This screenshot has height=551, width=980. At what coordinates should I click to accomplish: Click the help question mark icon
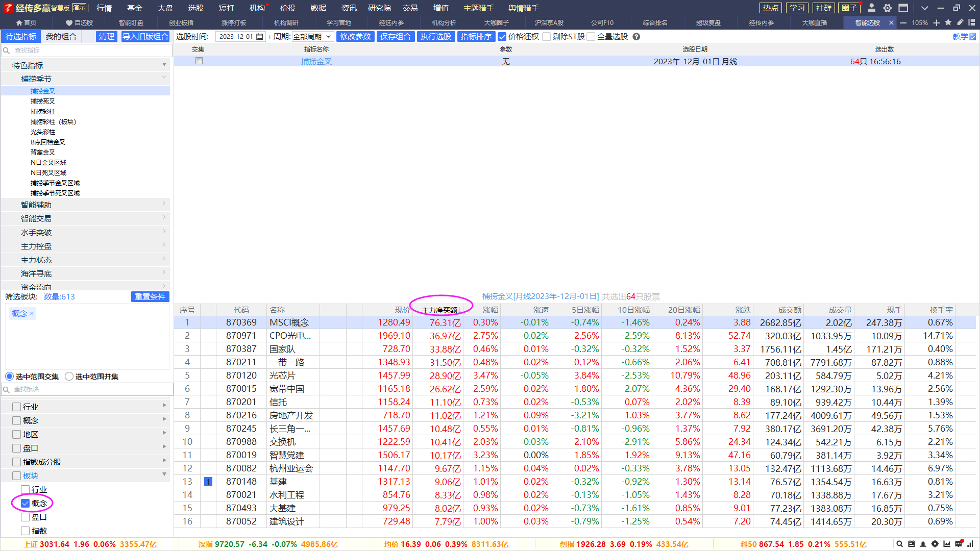click(x=636, y=37)
